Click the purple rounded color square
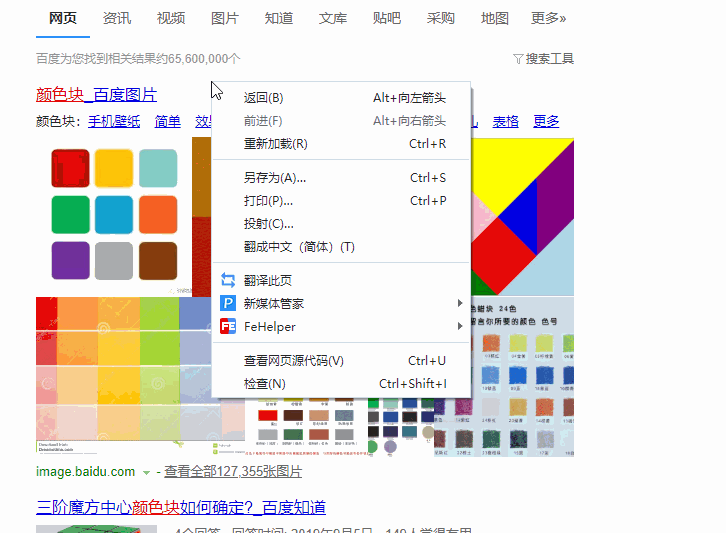This screenshot has height=533, width=726. coord(70,260)
